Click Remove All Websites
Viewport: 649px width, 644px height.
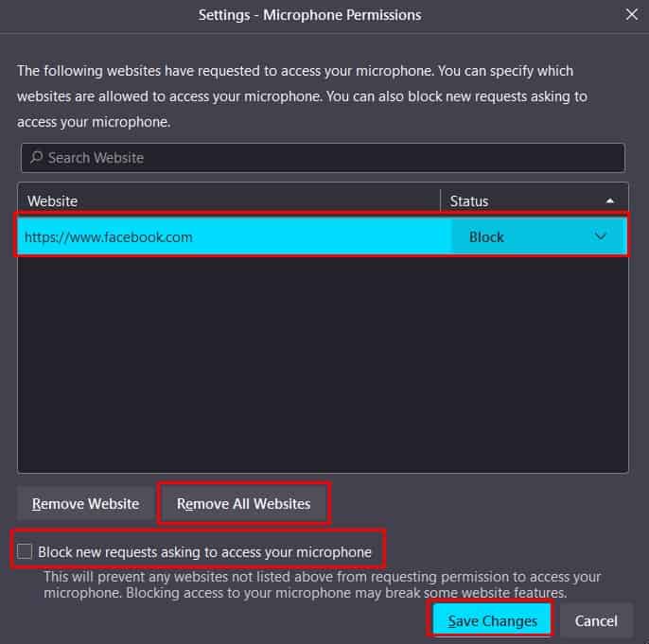[x=243, y=504]
